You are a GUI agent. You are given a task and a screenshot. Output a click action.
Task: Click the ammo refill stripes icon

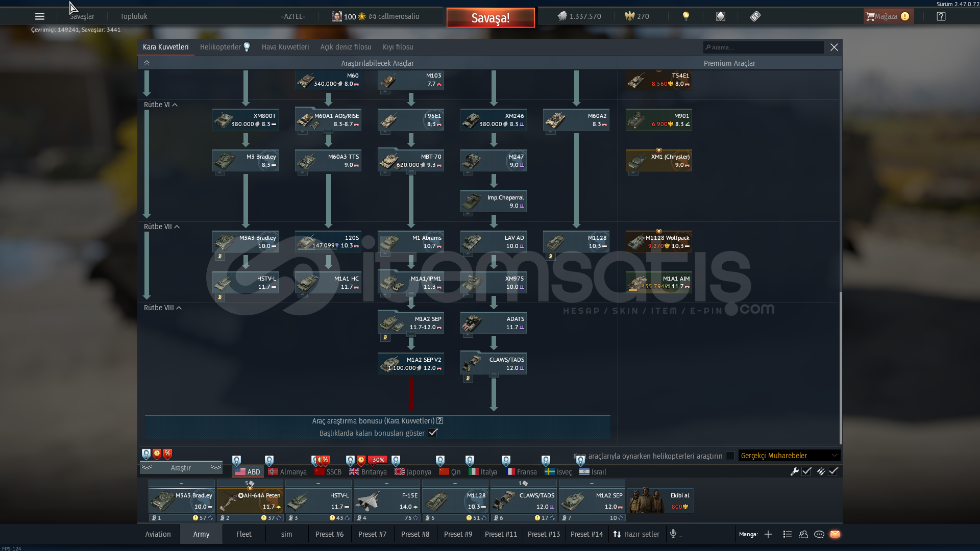tap(821, 471)
